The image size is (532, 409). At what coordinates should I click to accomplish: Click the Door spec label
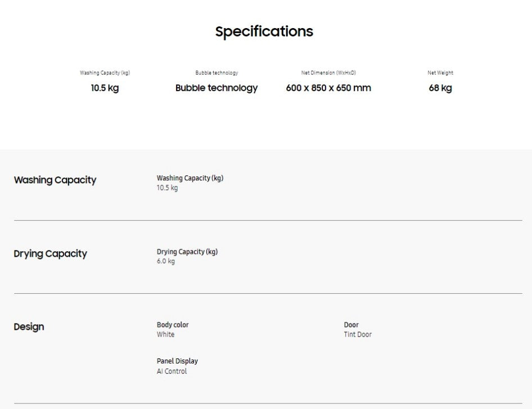pyautogui.click(x=351, y=325)
